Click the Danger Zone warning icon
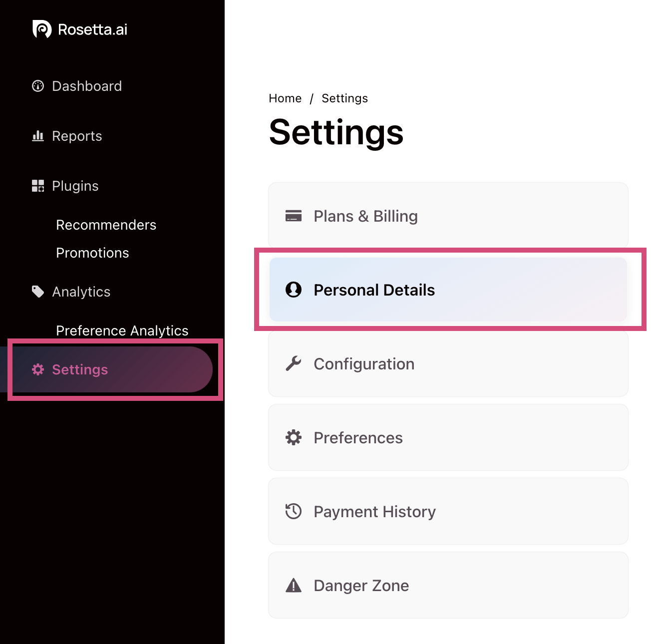The image size is (651, 644). coord(294,585)
